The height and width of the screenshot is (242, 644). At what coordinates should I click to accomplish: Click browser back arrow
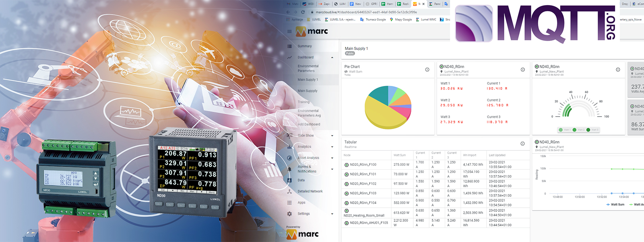tap(288, 12)
